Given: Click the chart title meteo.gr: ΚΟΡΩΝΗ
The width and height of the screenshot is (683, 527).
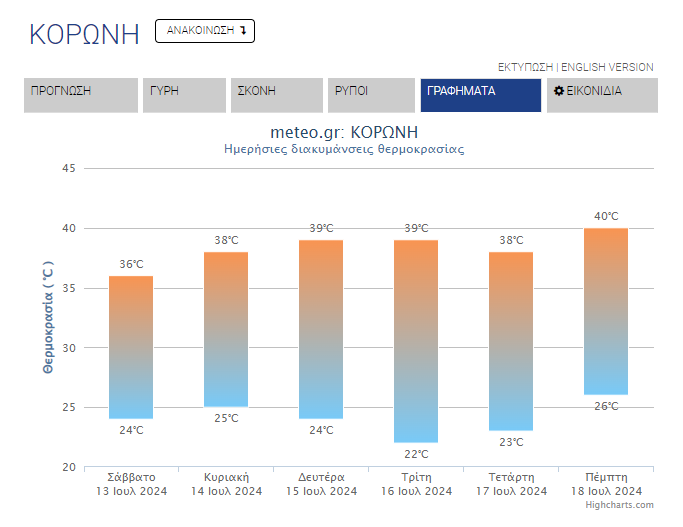Looking at the screenshot, I should (344, 132).
